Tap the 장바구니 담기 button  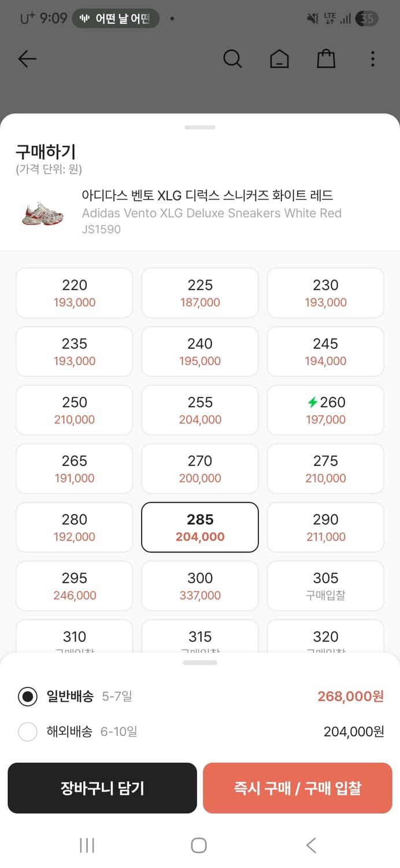pyautogui.click(x=102, y=788)
